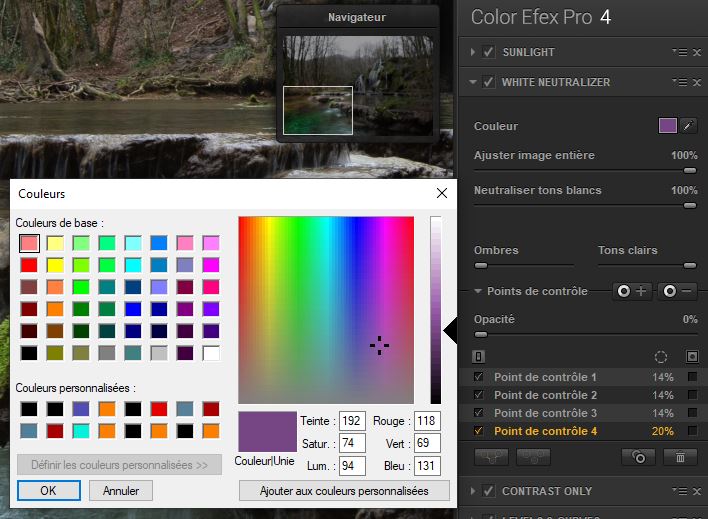Screen dimensions: 708x519
Task: Uncheck Point de contrôle 3
Action: (479, 413)
